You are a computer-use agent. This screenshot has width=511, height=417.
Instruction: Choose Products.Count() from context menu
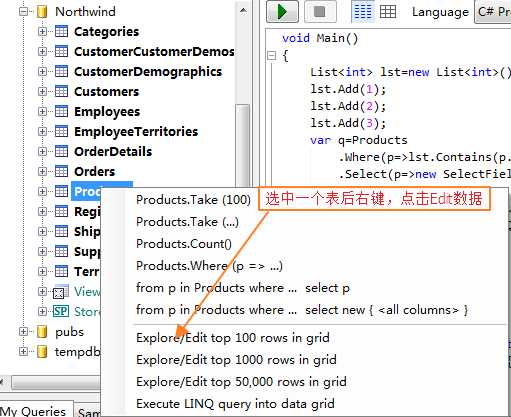click(184, 244)
